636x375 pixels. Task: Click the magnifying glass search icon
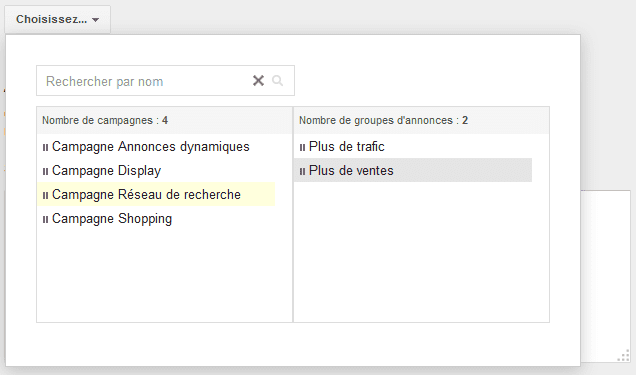pos(277,81)
